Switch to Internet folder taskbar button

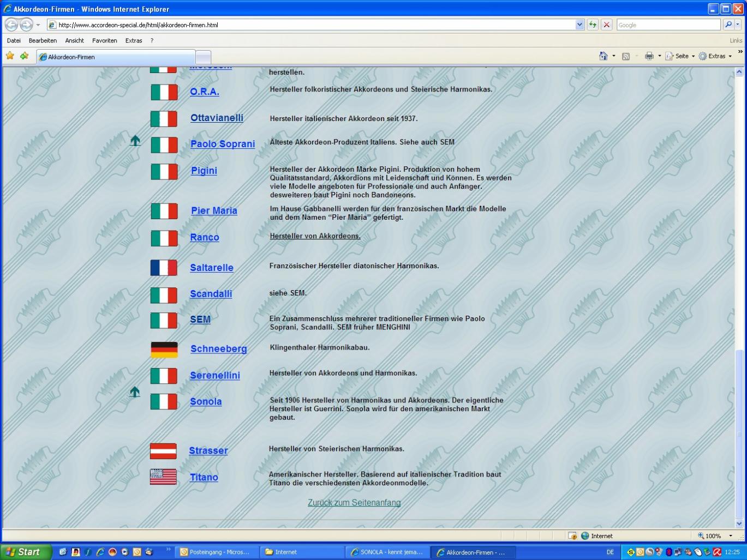pyautogui.click(x=302, y=552)
